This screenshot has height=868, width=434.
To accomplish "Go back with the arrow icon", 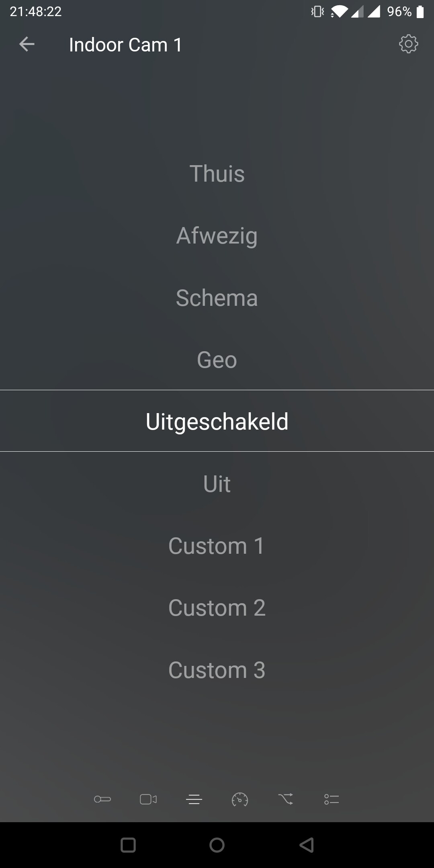I will [27, 44].
